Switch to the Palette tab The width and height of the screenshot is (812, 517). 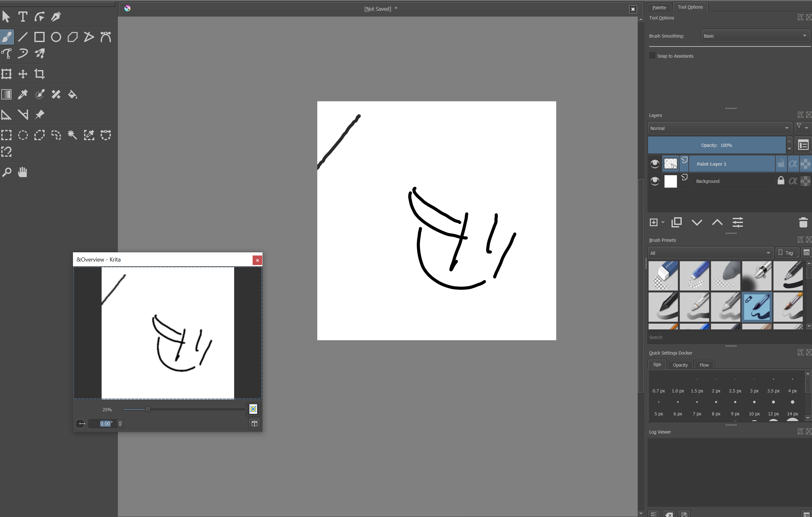click(x=659, y=7)
